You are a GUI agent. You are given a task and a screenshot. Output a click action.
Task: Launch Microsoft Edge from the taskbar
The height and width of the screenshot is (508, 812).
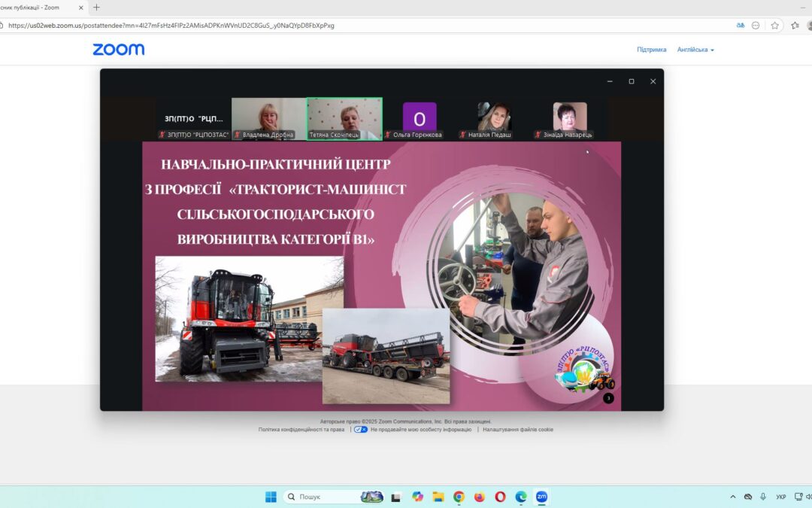tap(520, 496)
